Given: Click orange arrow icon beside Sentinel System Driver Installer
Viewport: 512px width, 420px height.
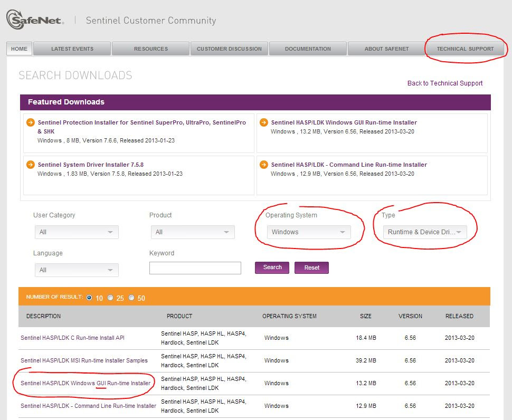Looking at the screenshot, I should pyautogui.click(x=31, y=165).
